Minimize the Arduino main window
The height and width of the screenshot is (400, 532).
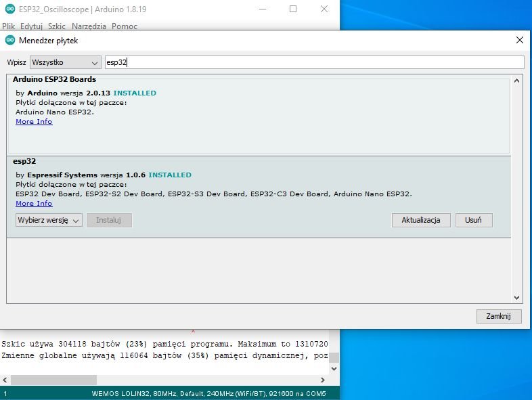(263, 9)
